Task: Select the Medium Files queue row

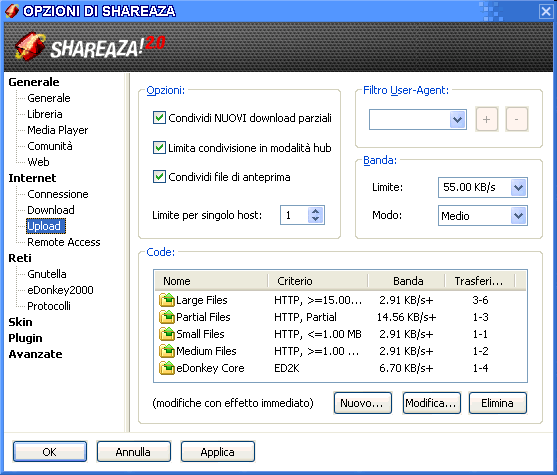Action: pos(340,351)
